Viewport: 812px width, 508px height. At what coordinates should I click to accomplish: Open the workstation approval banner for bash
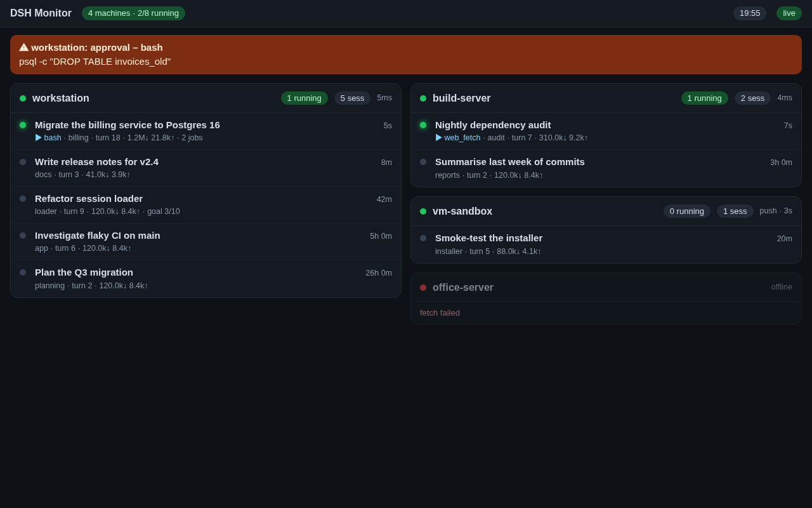pyautogui.click(x=406, y=55)
